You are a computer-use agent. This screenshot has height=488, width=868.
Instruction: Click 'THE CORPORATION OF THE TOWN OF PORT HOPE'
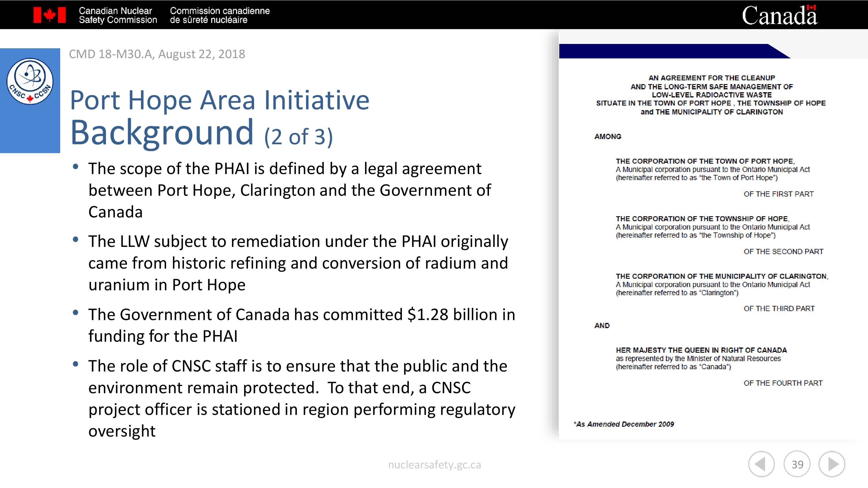pyautogui.click(x=705, y=161)
